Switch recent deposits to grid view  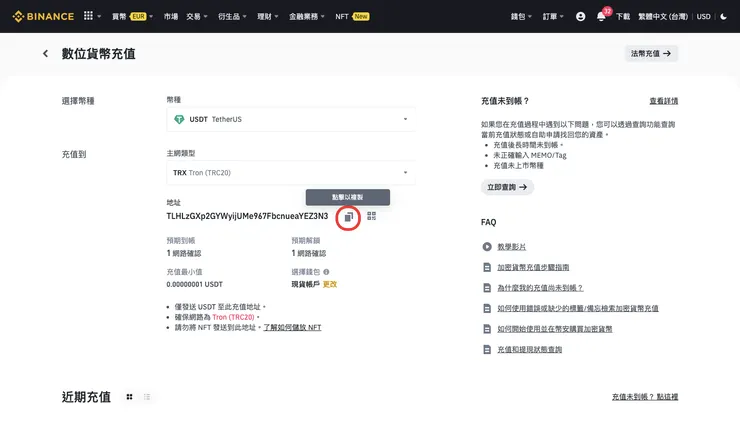coord(129,397)
